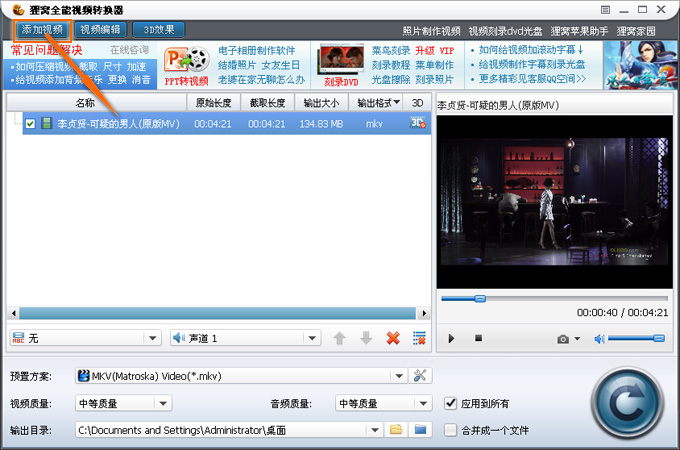Open 狸窝家园 in the top menu

(x=636, y=31)
